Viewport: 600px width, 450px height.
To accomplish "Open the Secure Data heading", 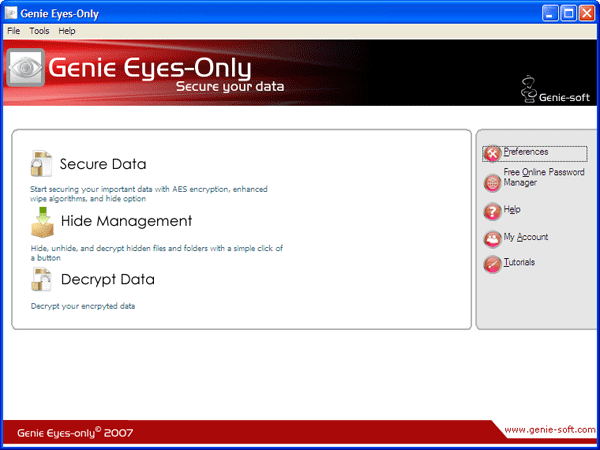I will click(103, 164).
